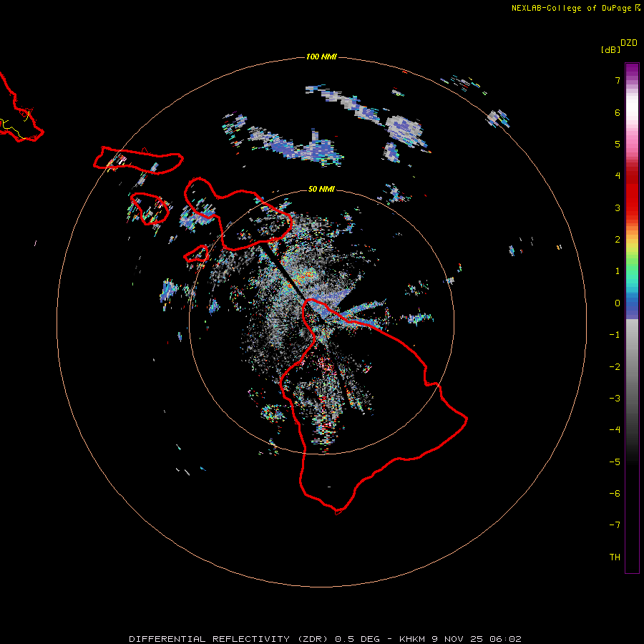Image resolution: width=644 pixels, height=644 pixels.
Task: Click the DZD colorbar title
Action: (x=629, y=43)
